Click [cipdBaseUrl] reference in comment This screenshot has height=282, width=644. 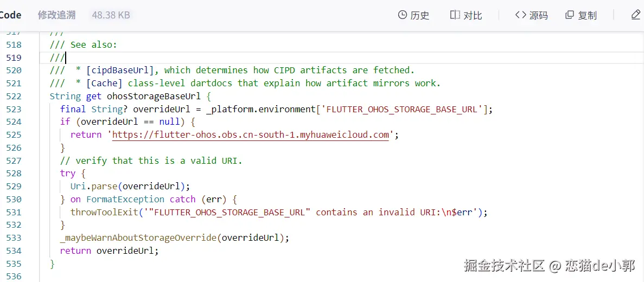coord(123,70)
